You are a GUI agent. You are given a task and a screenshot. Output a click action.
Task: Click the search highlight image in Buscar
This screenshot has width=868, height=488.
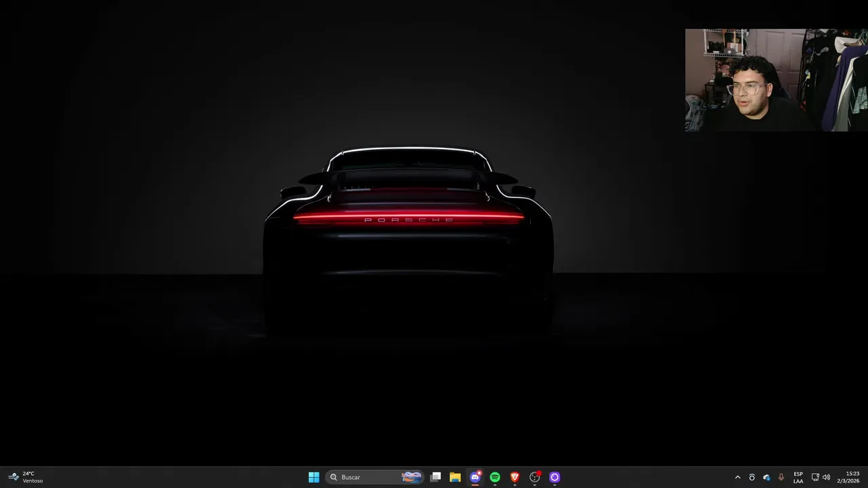pyautogui.click(x=412, y=477)
